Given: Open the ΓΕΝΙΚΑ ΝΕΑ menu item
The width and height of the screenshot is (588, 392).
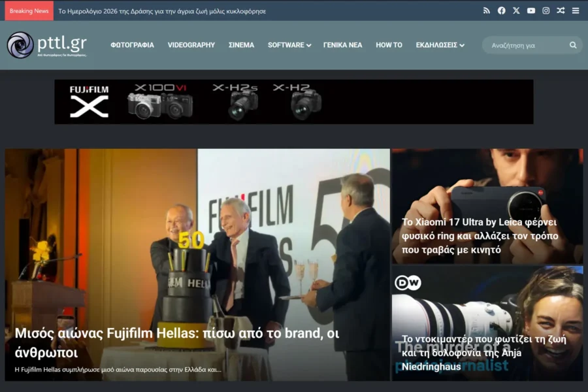Looking at the screenshot, I should (x=342, y=45).
